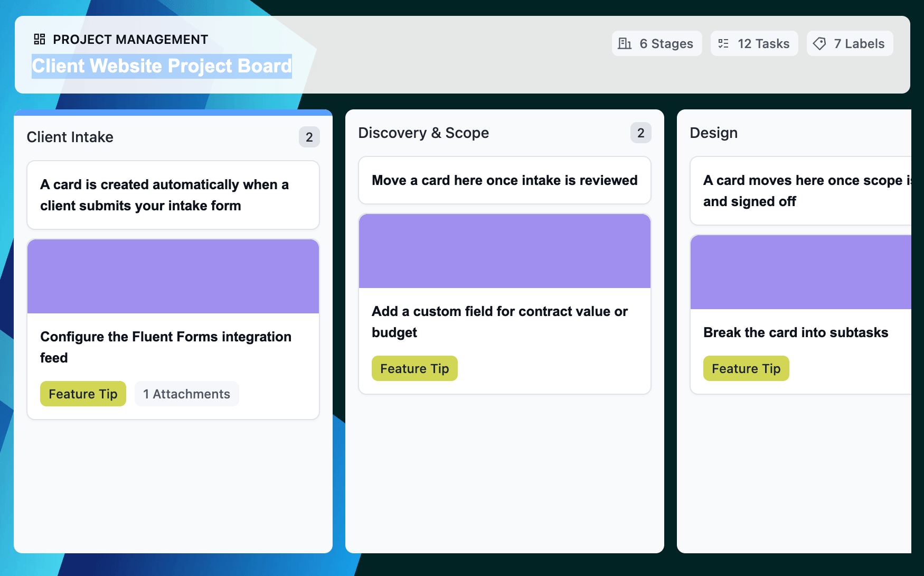Screen dimensions: 924x576
Task: Click the subtasks card purple cover
Action: (801, 272)
